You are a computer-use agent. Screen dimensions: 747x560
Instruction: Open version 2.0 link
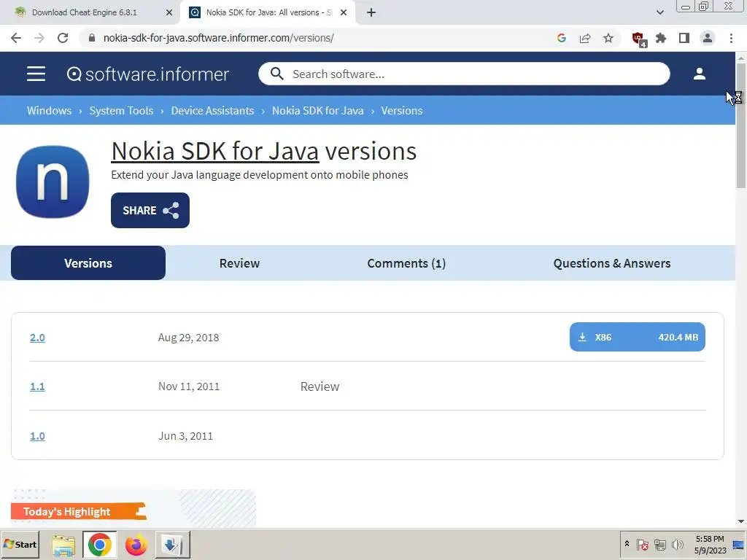tap(38, 337)
